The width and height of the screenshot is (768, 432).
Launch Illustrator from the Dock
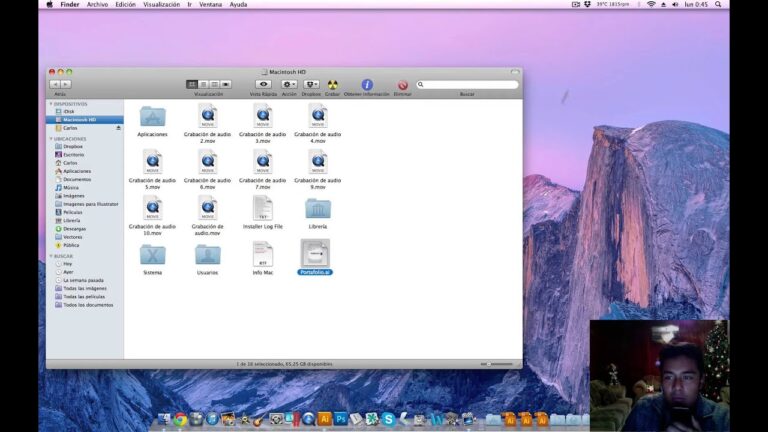point(324,419)
